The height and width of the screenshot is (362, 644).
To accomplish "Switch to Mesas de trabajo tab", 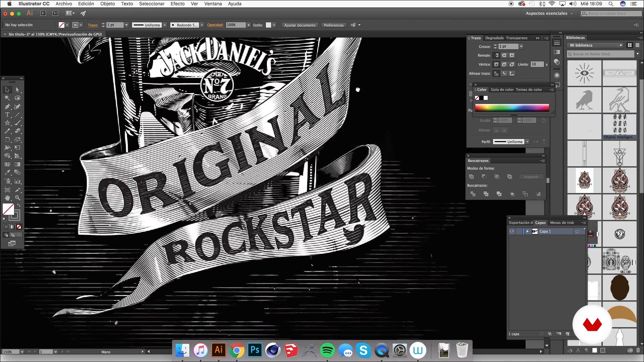I will click(x=562, y=223).
